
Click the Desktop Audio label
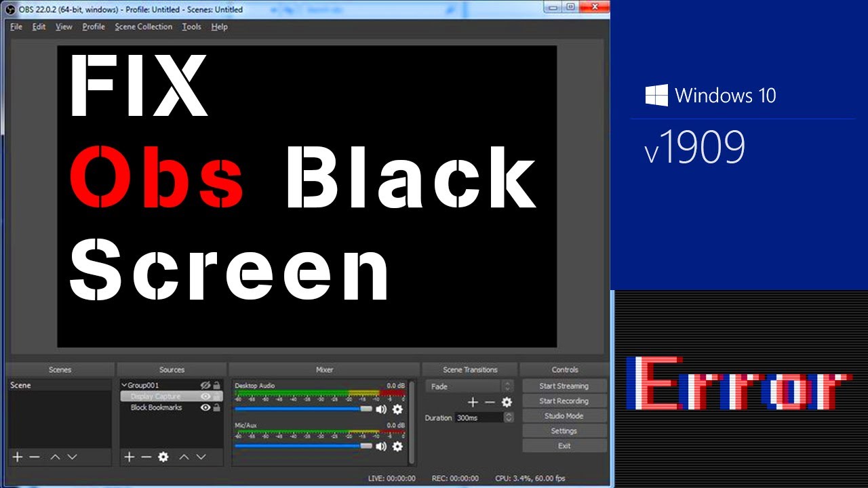(x=255, y=386)
